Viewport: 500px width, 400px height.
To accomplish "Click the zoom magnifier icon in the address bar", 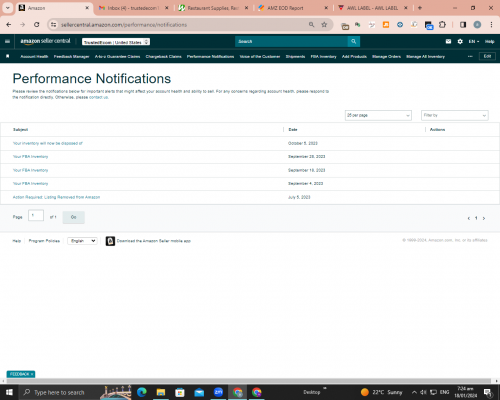I will (x=311, y=25).
